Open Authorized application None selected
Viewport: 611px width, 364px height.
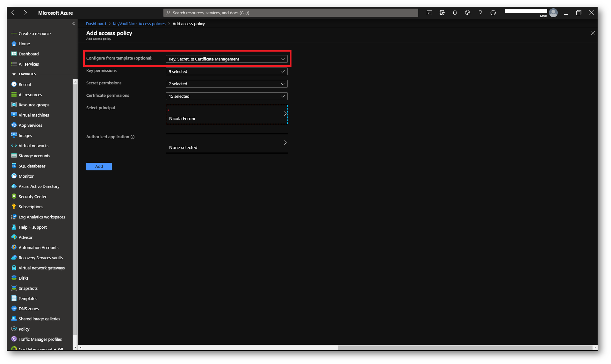[226, 144]
